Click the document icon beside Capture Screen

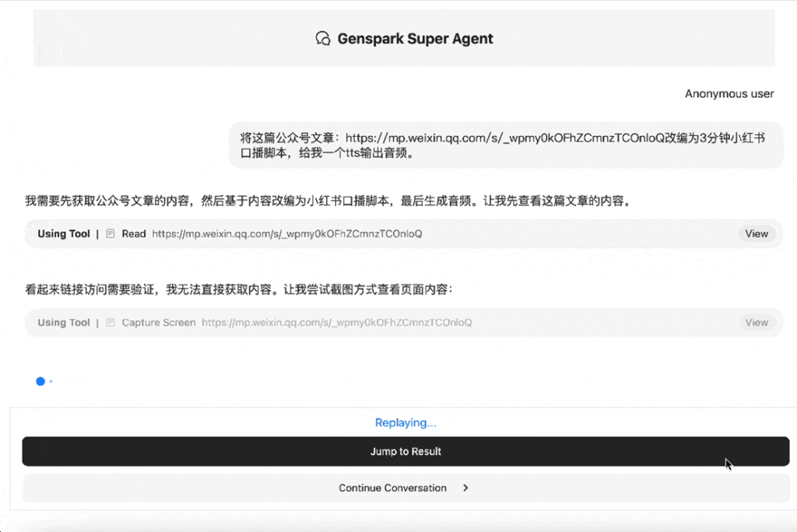(x=111, y=322)
